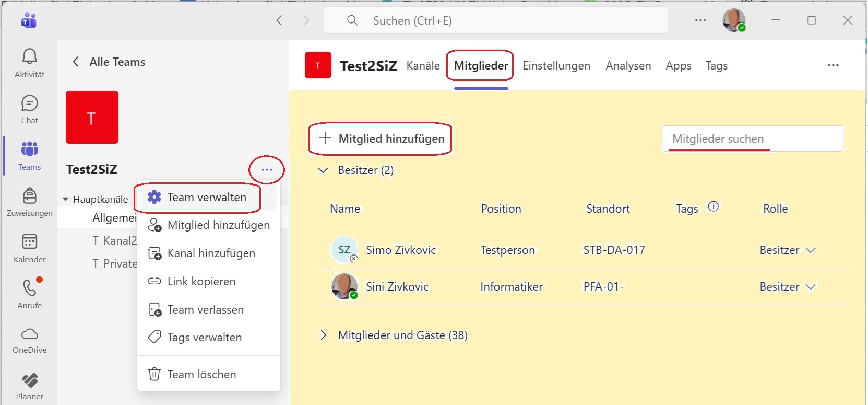Image resolution: width=868 pixels, height=405 pixels.
Task: Open the Planner app icon
Action: tap(29, 381)
